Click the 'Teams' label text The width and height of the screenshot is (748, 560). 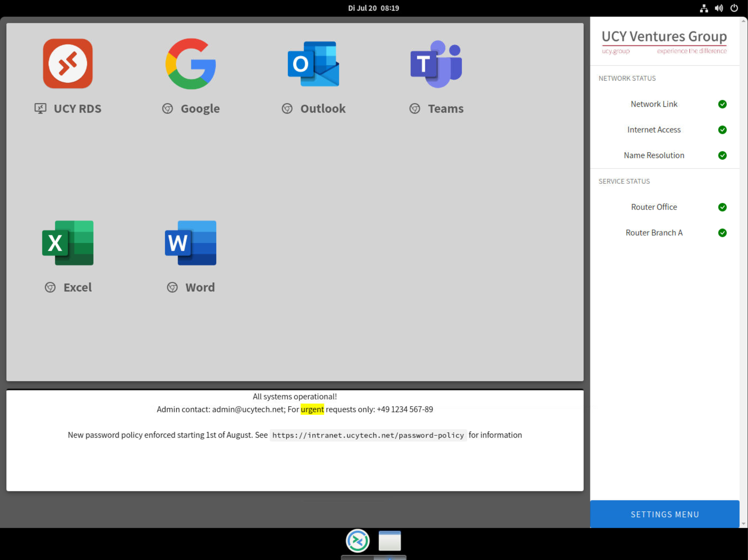(446, 109)
